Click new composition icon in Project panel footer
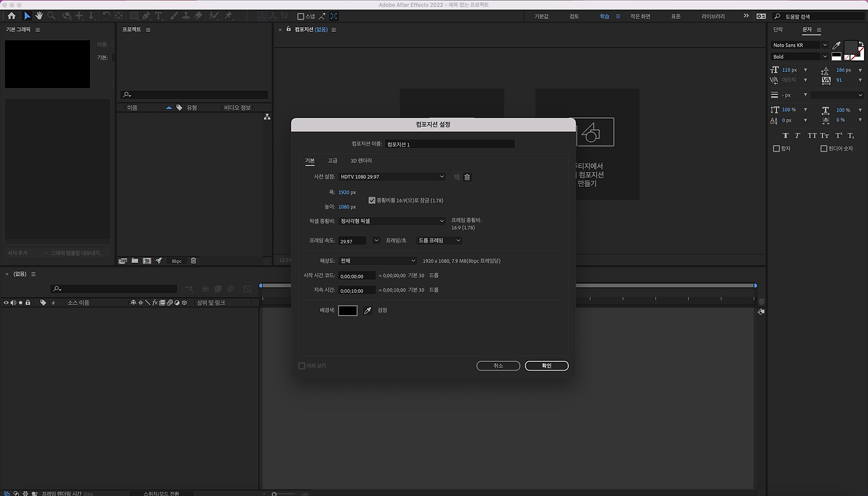868x496 pixels. (x=146, y=261)
